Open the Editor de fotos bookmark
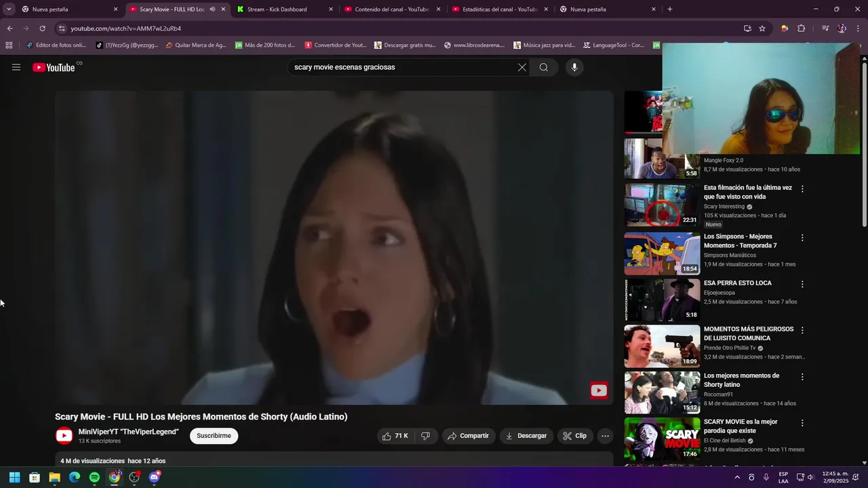 [56, 45]
